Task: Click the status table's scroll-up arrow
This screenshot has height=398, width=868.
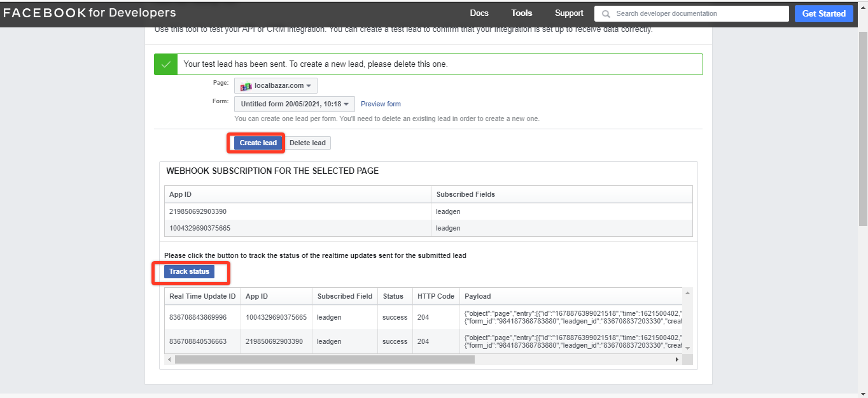Action: [x=687, y=292]
